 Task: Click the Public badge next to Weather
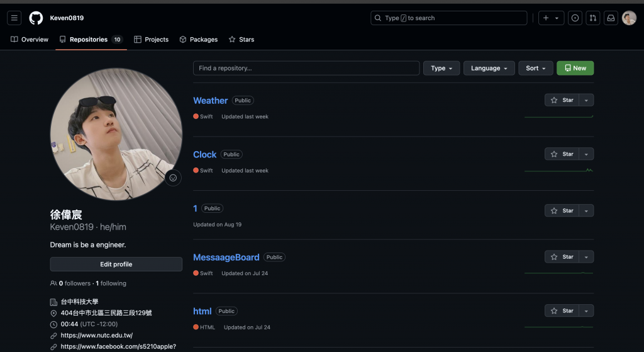pyautogui.click(x=243, y=100)
